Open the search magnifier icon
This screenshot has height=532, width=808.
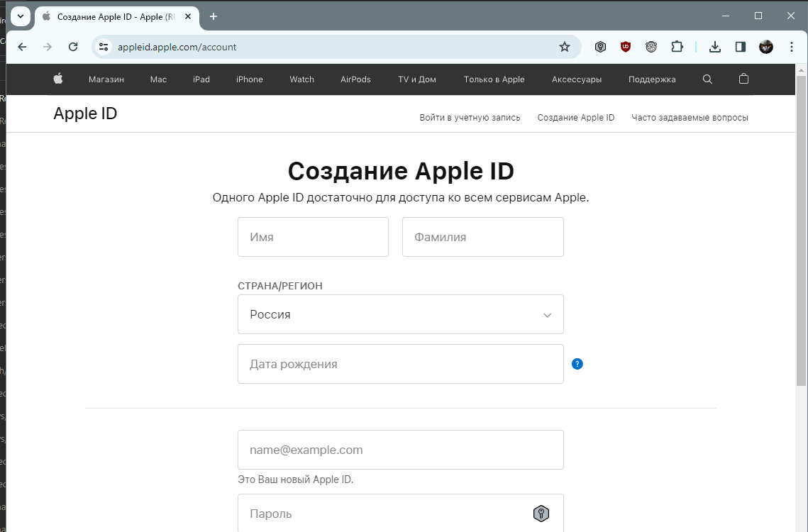707,79
